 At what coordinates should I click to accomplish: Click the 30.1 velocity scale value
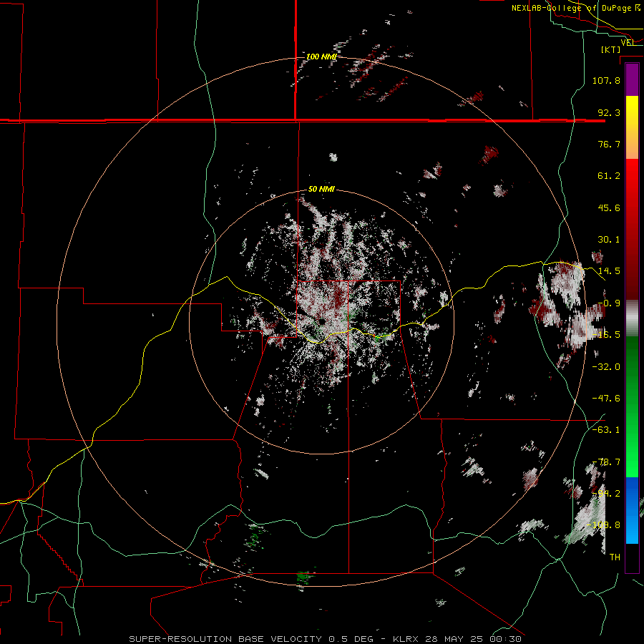coord(609,240)
